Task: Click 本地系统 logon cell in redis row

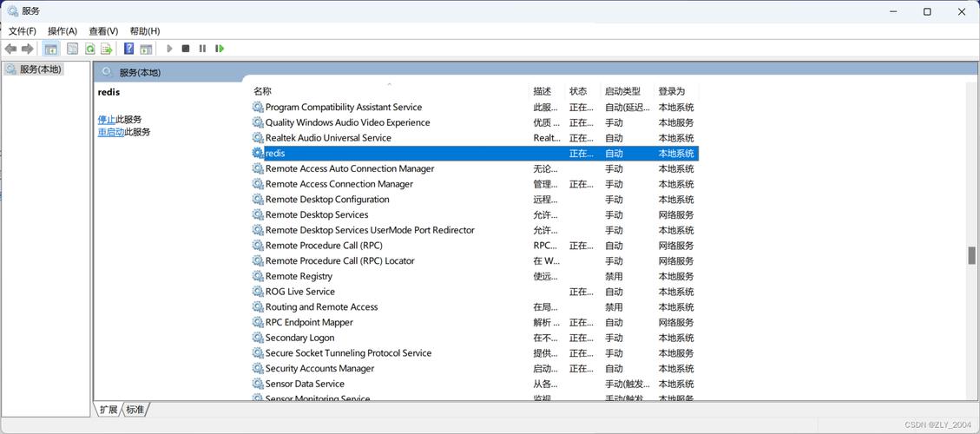Action: tap(675, 154)
